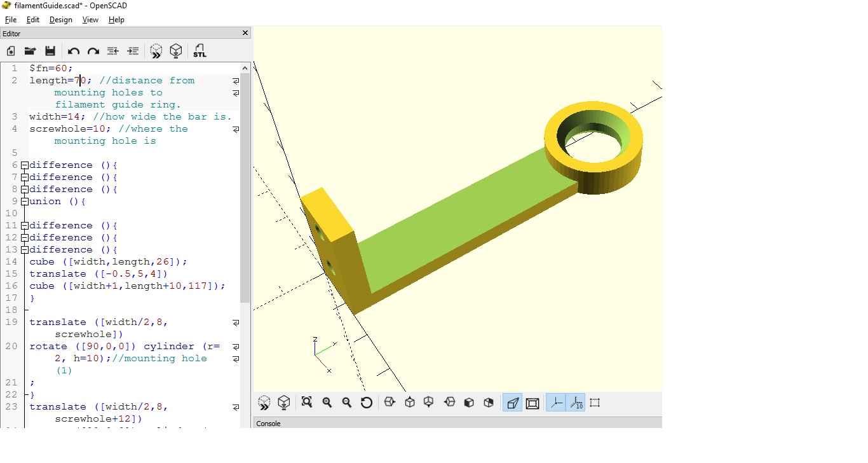This screenshot has width=868, height=463.
Task: Open the Help menu
Action: pyautogui.click(x=116, y=20)
